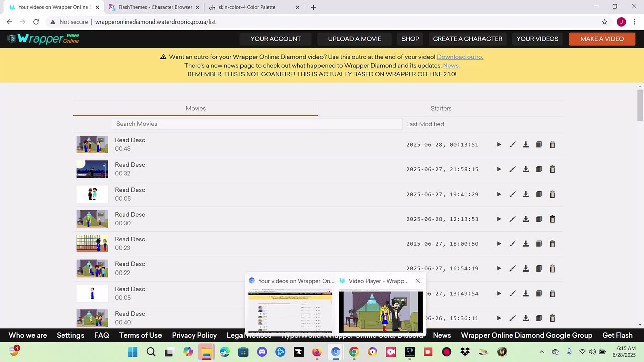Open the News link in the banner

(x=451, y=66)
